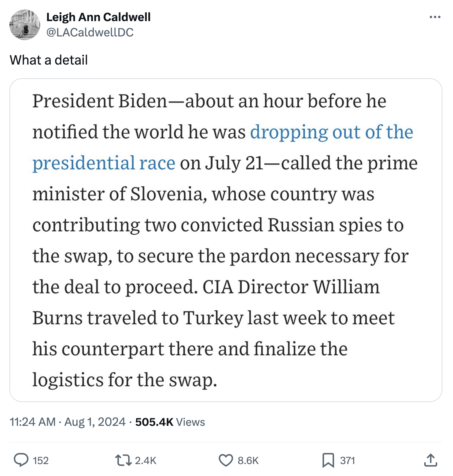Click the 371 bookmarks count

tap(347, 460)
